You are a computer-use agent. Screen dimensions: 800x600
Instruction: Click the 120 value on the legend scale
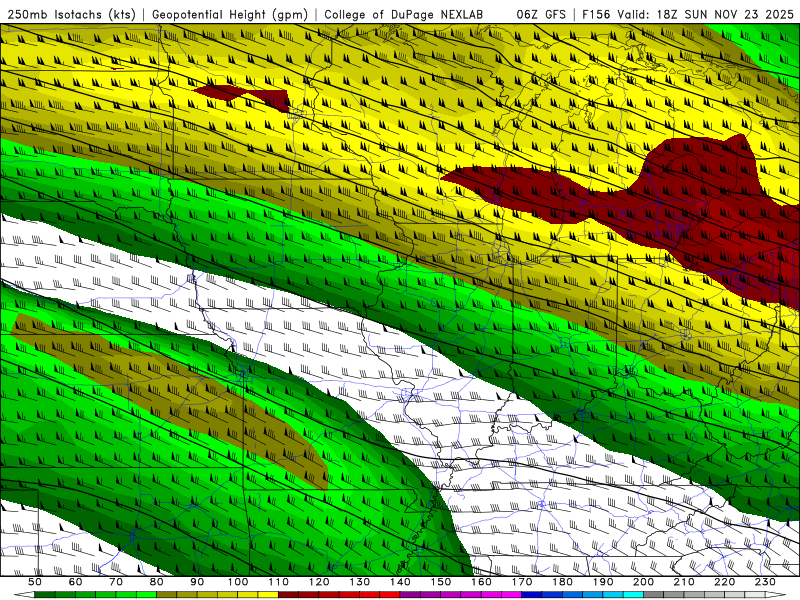pyautogui.click(x=319, y=582)
